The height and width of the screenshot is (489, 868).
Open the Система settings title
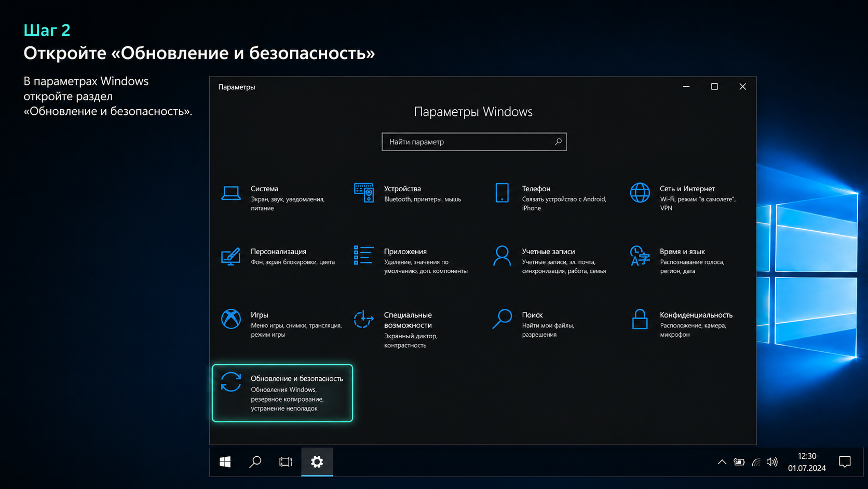tap(264, 189)
